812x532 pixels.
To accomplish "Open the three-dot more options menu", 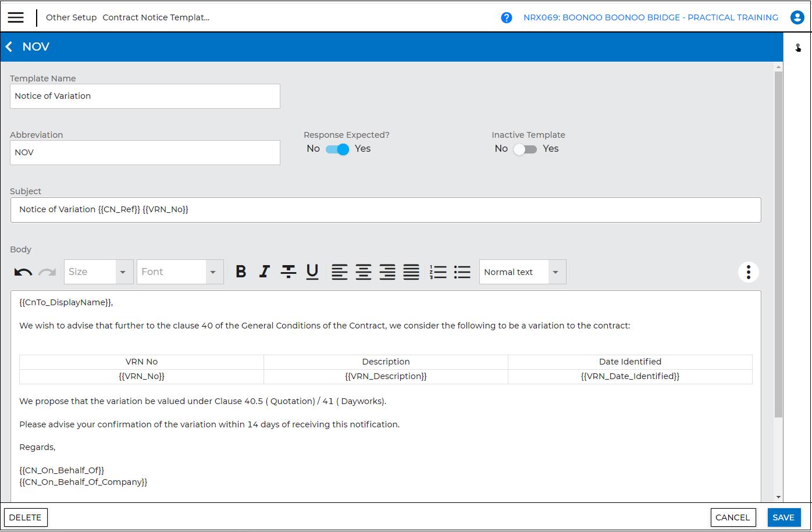I will pyautogui.click(x=748, y=272).
